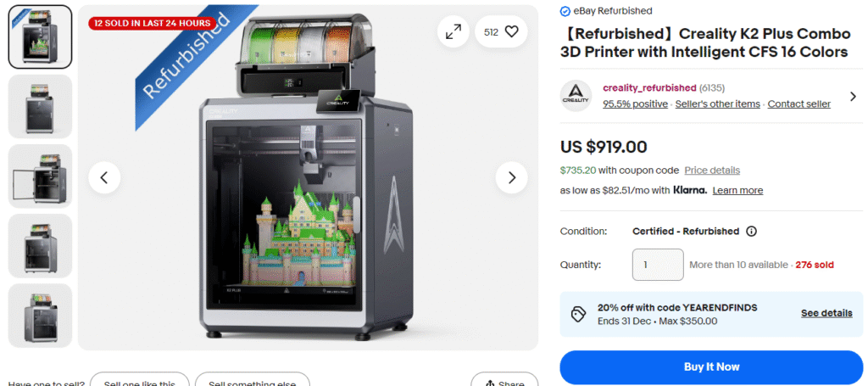Click Buy It Now button

tap(711, 367)
